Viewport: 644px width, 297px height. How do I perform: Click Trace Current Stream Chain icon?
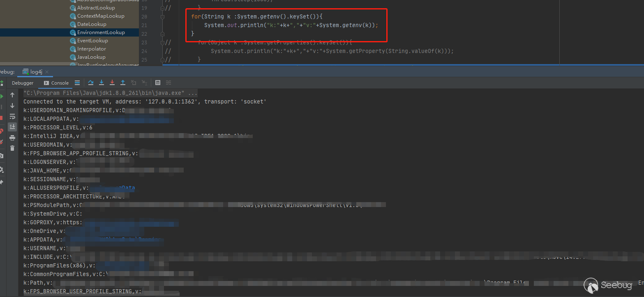pyautogui.click(x=169, y=83)
